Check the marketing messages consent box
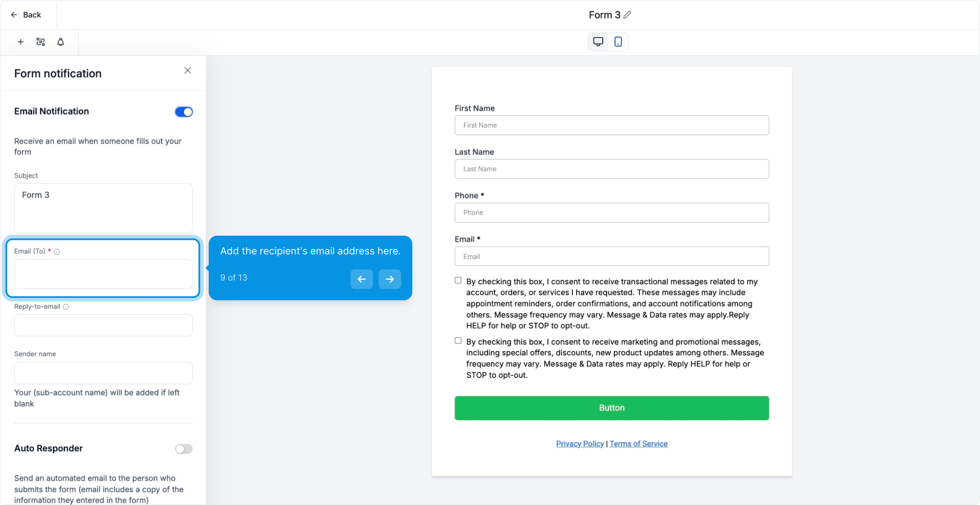 (458, 341)
